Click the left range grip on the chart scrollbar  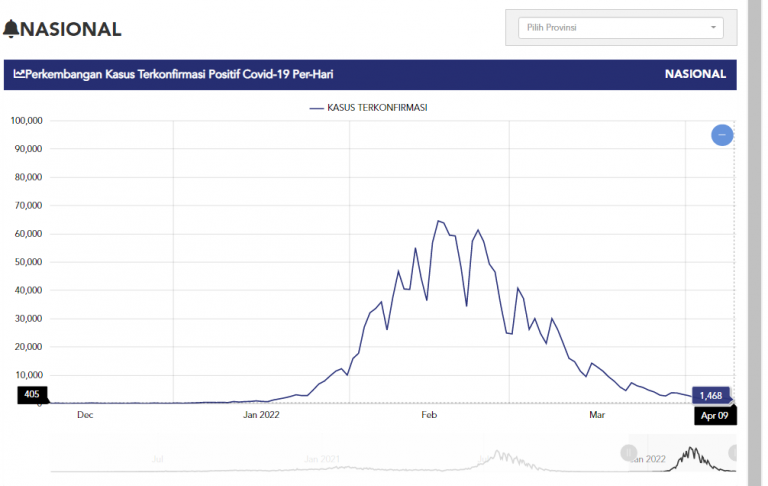click(x=629, y=452)
